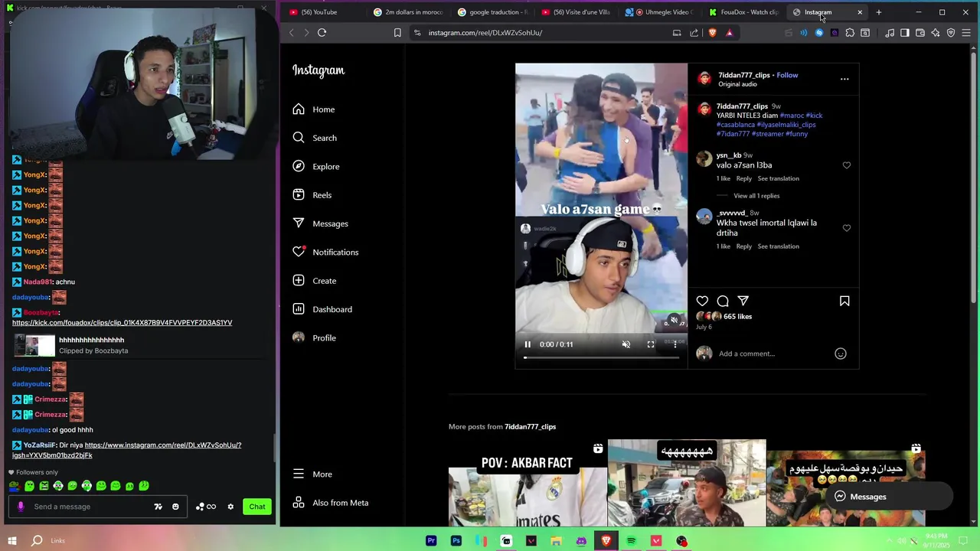Open the Create post option
The height and width of the screenshot is (551, 980).
point(315,281)
